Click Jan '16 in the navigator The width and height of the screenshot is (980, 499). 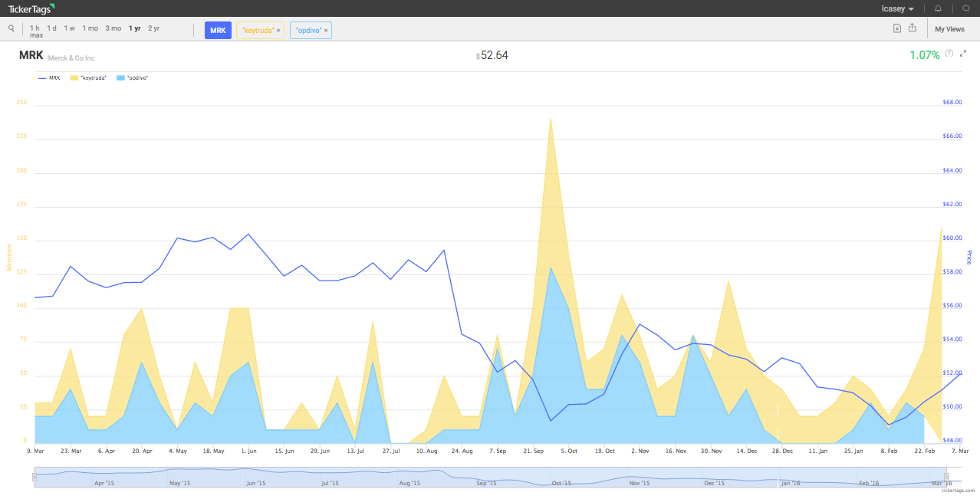[791, 484]
